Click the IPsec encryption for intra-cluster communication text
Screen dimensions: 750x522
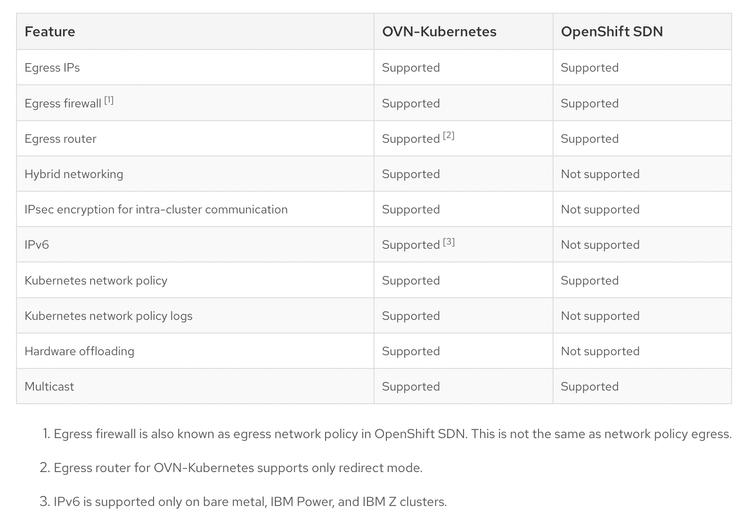(x=156, y=210)
